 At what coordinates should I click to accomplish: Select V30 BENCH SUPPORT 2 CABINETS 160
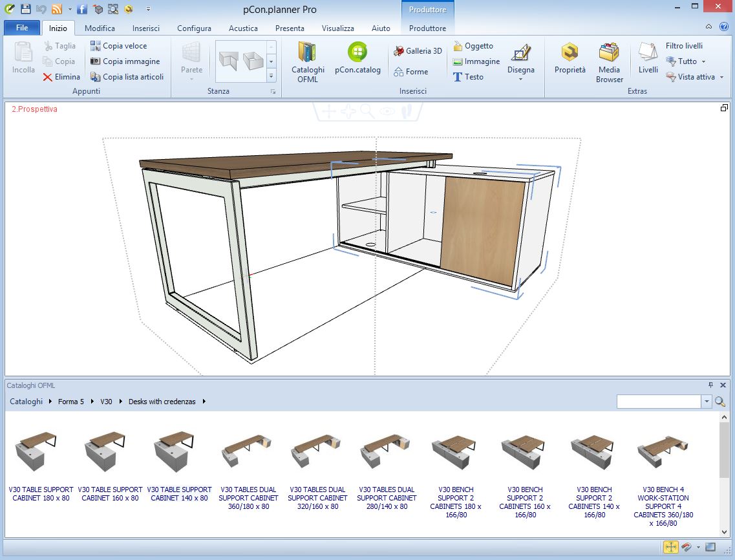[525, 475]
